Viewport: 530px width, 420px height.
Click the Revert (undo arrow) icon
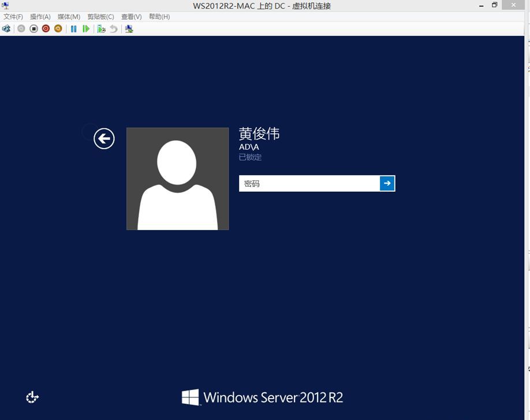tap(114, 29)
